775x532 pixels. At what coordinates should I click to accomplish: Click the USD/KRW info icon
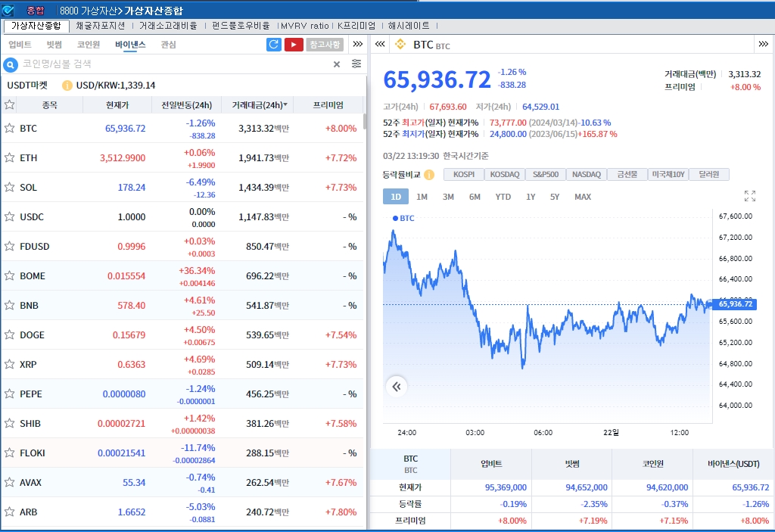(x=67, y=86)
